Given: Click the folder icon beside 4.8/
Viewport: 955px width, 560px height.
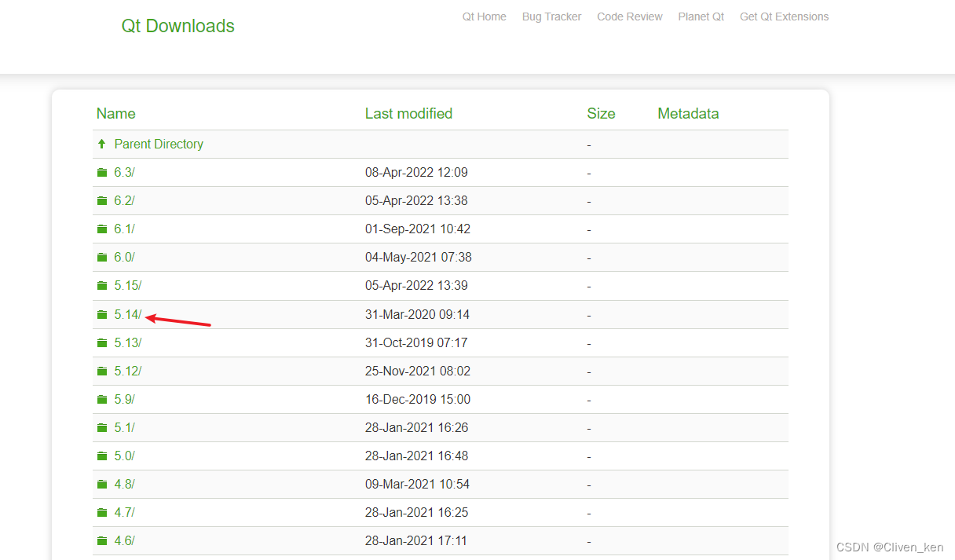Looking at the screenshot, I should [102, 484].
